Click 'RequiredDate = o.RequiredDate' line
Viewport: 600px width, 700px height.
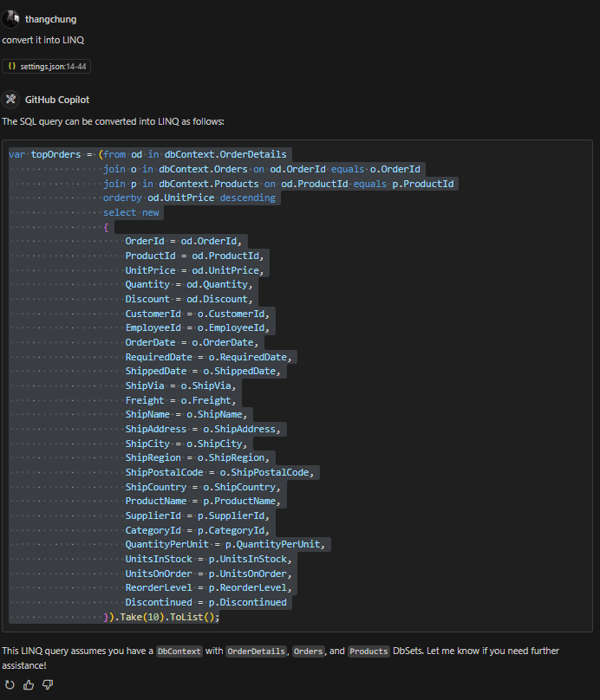click(208, 357)
